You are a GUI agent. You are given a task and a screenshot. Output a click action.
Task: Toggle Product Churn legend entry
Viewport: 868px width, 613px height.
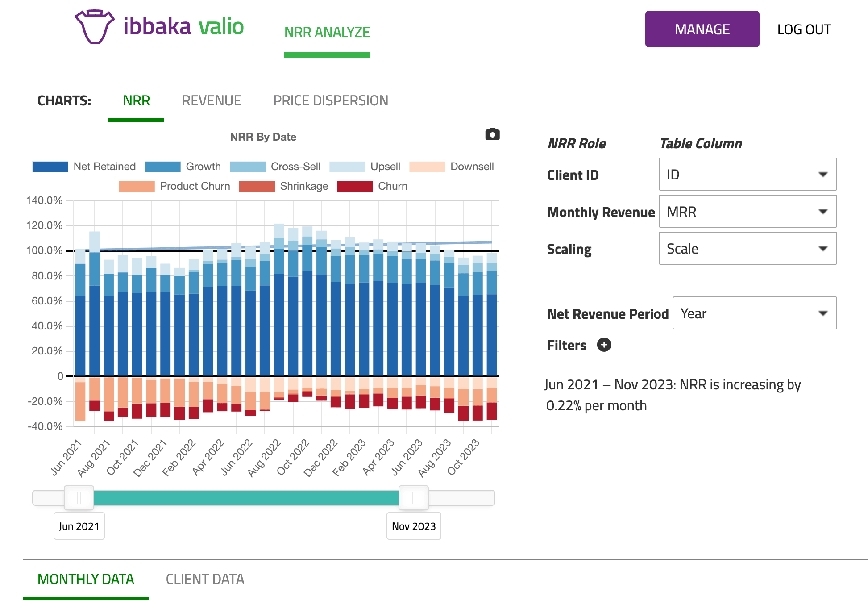174,186
